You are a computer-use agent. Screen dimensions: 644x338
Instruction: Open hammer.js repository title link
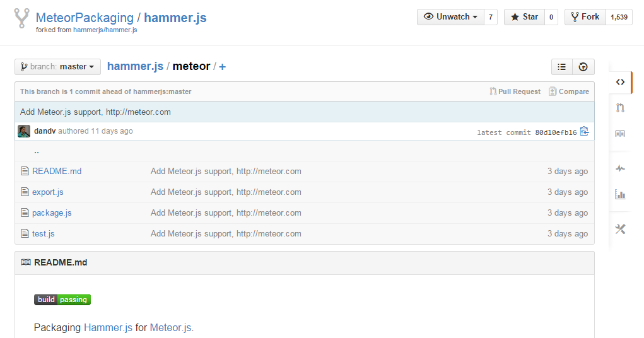(175, 18)
